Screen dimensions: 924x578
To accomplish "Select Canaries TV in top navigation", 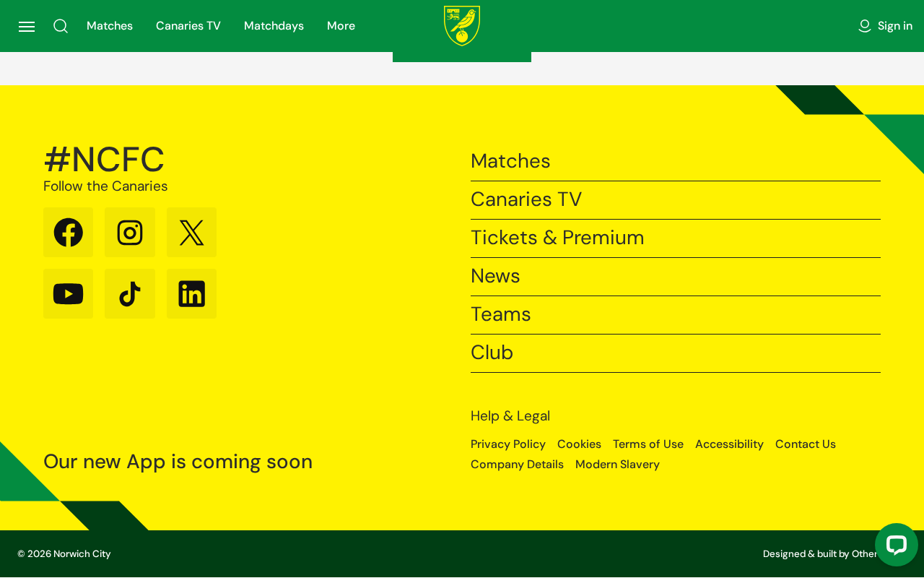I will [188, 26].
